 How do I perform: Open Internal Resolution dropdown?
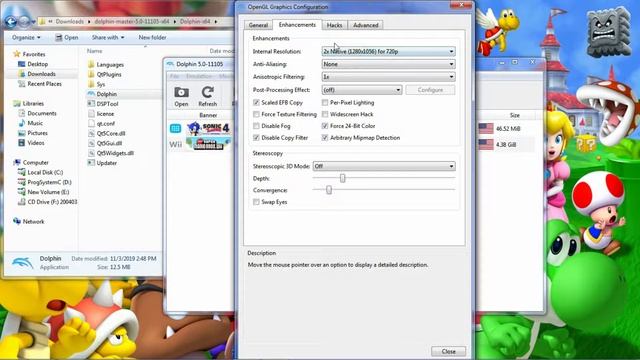[x=388, y=51]
